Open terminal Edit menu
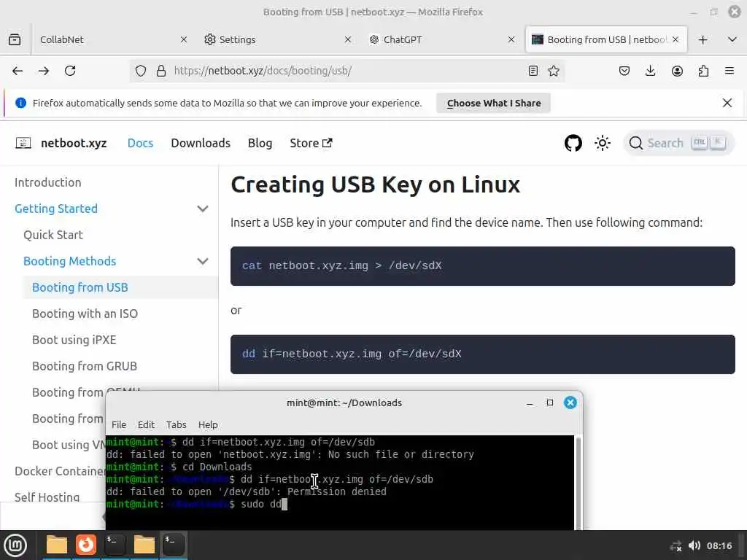This screenshot has height=560, width=747. coord(146,424)
